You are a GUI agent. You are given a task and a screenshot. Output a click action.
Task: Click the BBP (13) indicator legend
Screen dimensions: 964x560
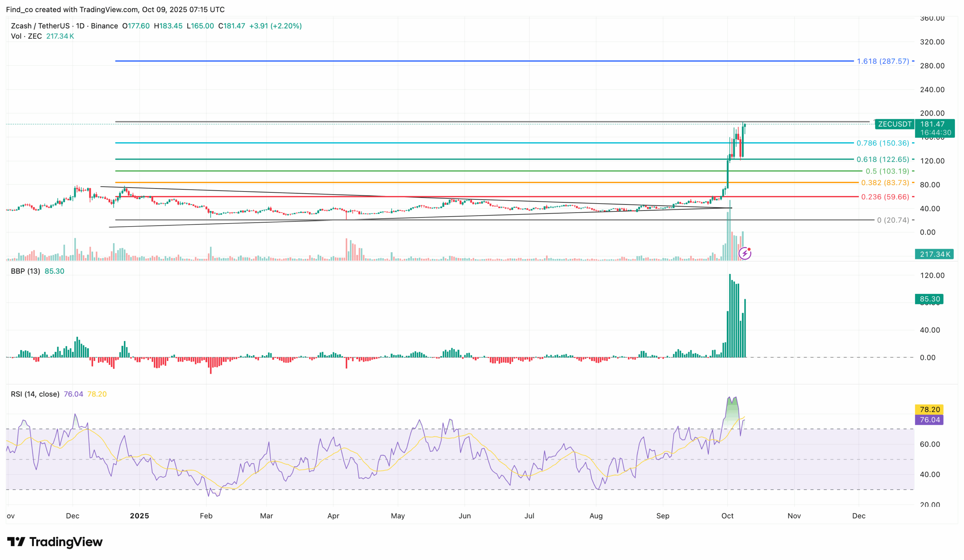coord(25,271)
